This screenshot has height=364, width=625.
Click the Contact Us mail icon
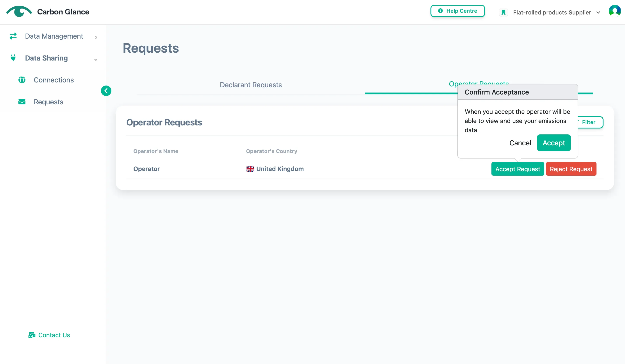point(32,335)
